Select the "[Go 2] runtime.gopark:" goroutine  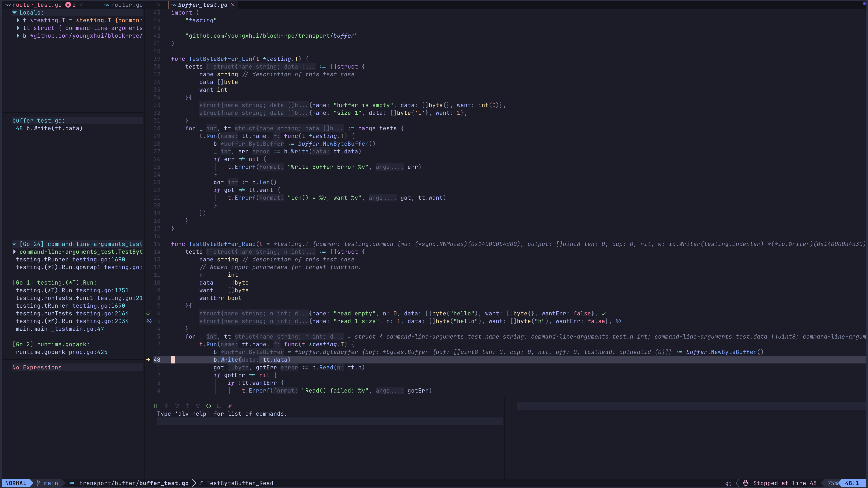[x=51, y=344]
